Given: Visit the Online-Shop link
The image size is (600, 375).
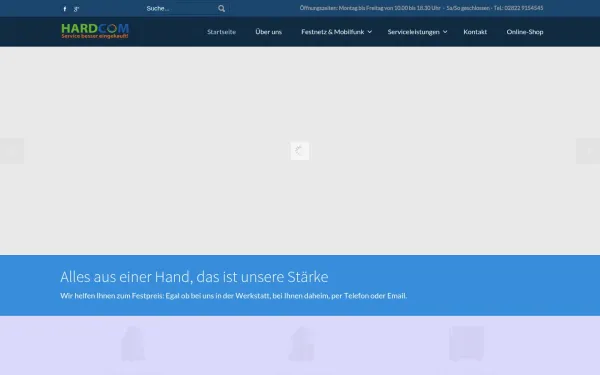Looking at the screenshot, I should 525,32.
